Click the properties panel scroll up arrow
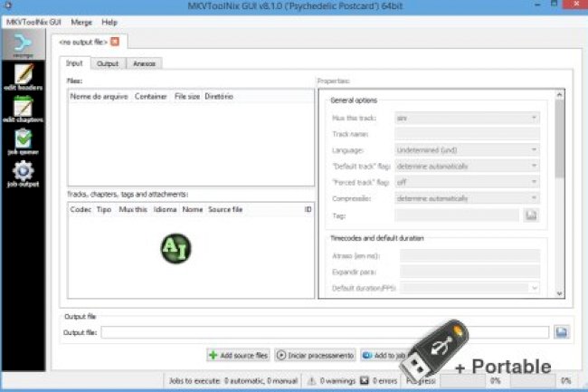Screen dimensions: 588x392 point(559,95)
